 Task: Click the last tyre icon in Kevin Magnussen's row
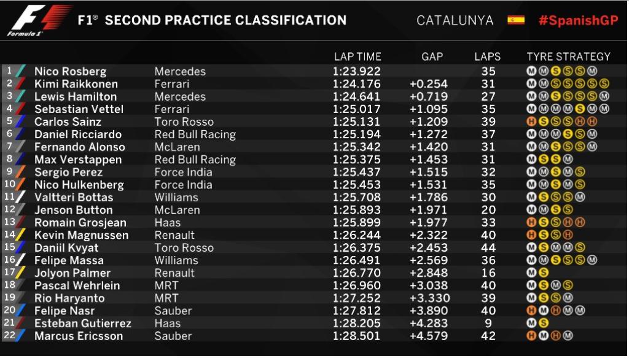[568, 235]
